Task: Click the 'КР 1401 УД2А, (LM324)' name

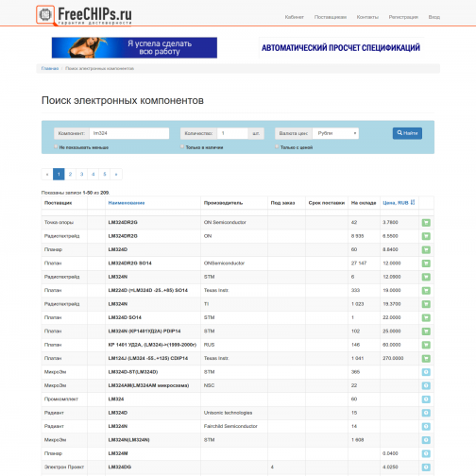Action: point(152,345)
